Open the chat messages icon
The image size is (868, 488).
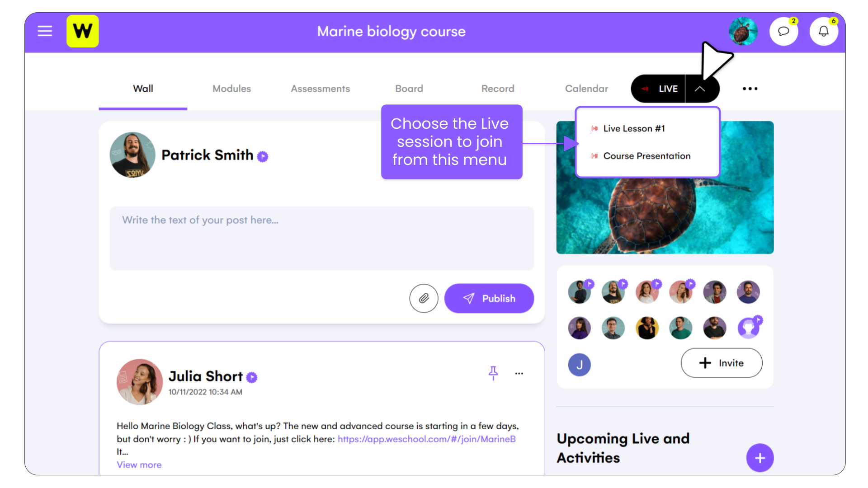coord(783,31)
